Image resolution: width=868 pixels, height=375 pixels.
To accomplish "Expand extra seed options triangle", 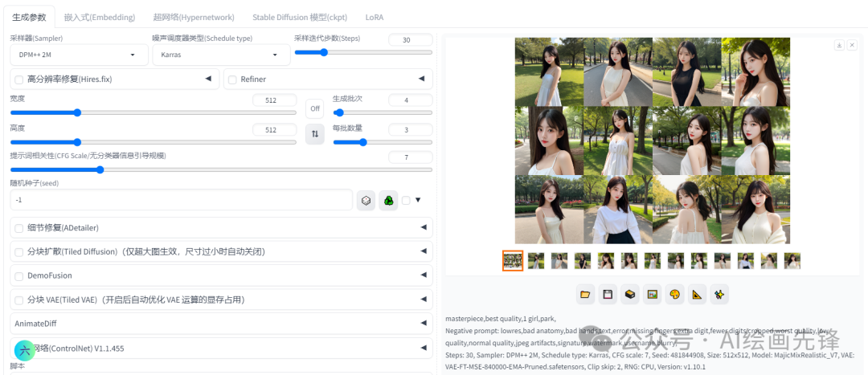I will tap(418, 200).
